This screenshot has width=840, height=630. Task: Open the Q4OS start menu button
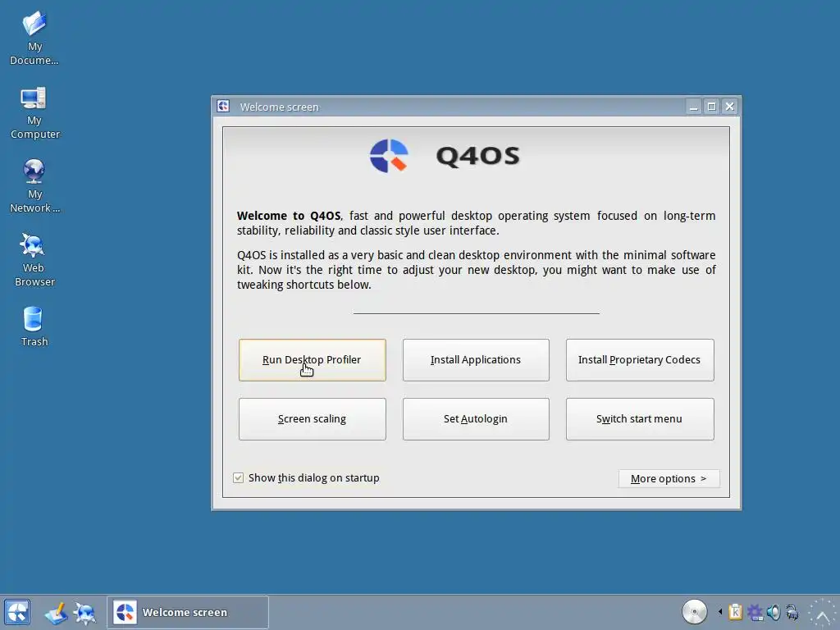tap(16, 612)
